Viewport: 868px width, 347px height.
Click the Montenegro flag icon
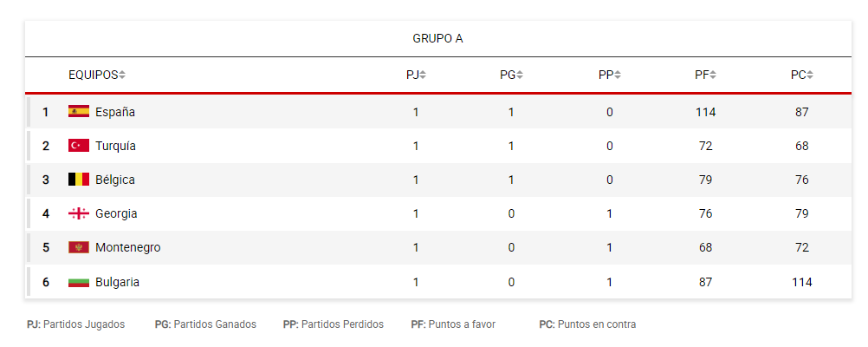coord(79,247)
